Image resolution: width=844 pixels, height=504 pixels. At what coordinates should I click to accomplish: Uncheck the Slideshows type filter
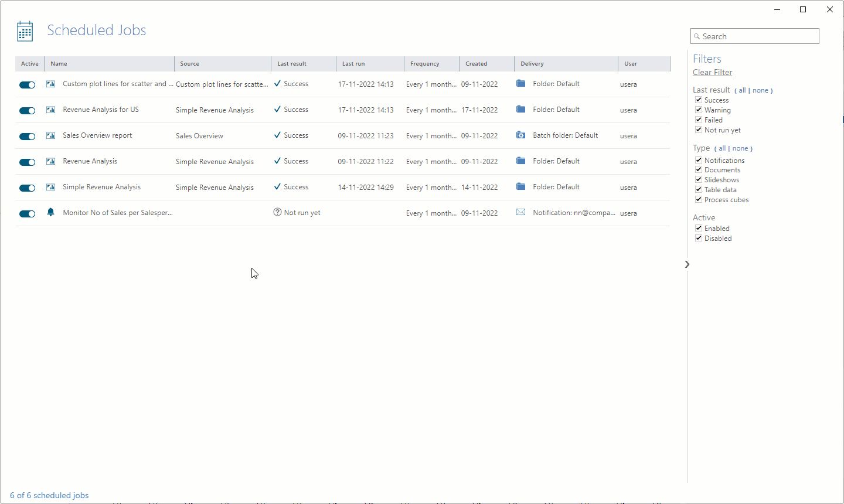(x=699, y=179)
